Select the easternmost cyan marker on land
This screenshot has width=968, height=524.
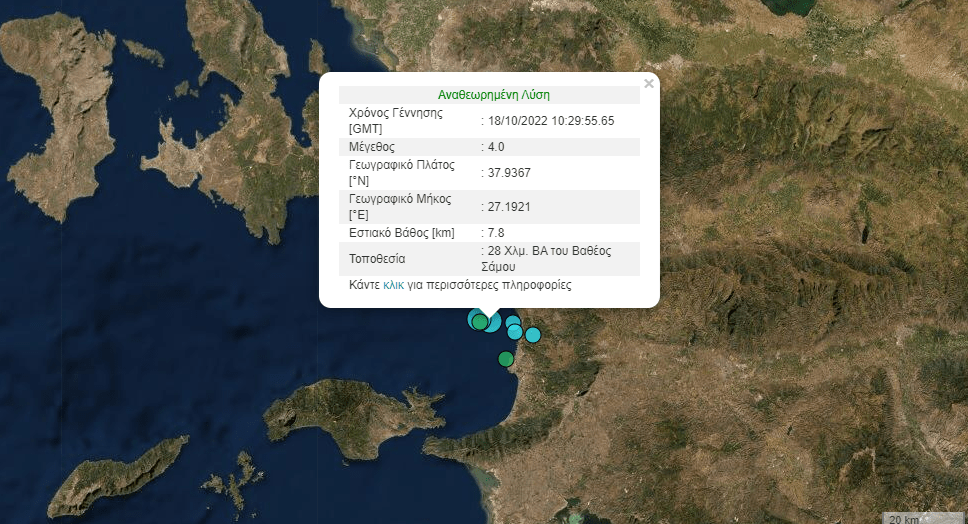click(533, 335)
